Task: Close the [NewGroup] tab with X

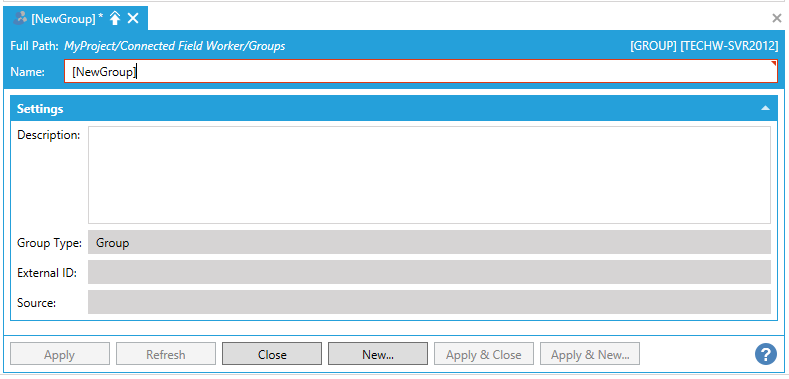Action: tap(133, 19)
